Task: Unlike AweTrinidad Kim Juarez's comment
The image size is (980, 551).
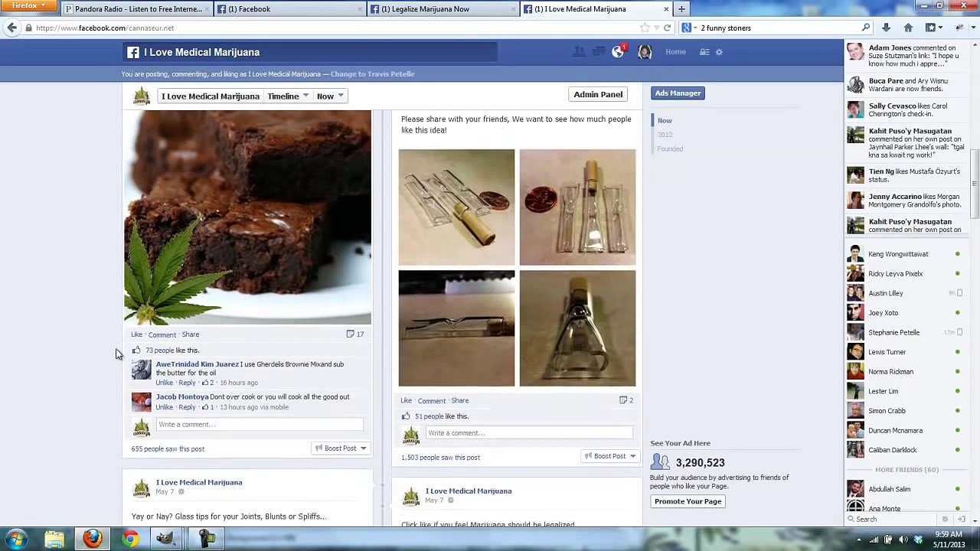Action: click(164, 383)
